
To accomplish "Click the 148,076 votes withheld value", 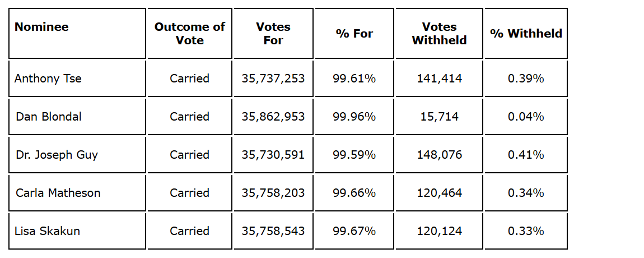I will [439, 155].
